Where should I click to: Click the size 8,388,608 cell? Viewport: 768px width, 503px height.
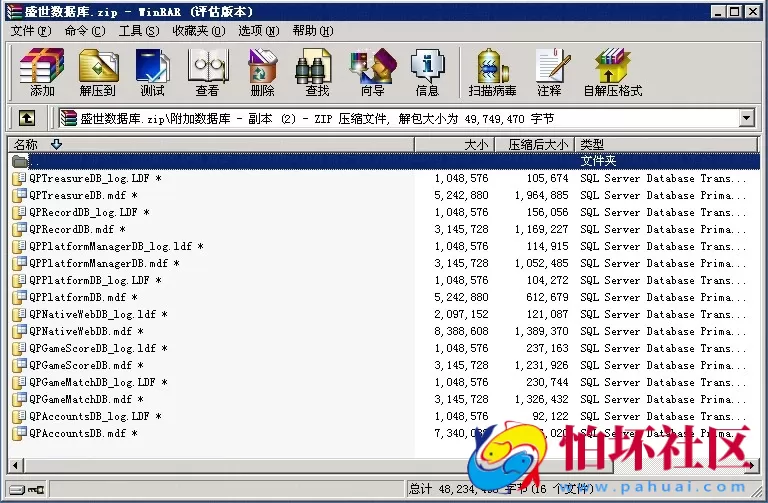point(461,331)
